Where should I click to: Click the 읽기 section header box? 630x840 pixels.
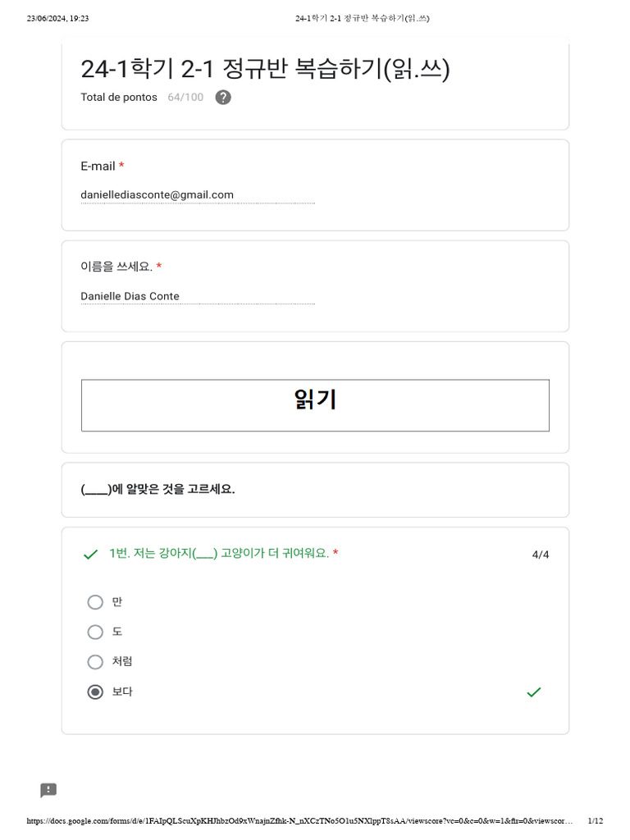315,405
